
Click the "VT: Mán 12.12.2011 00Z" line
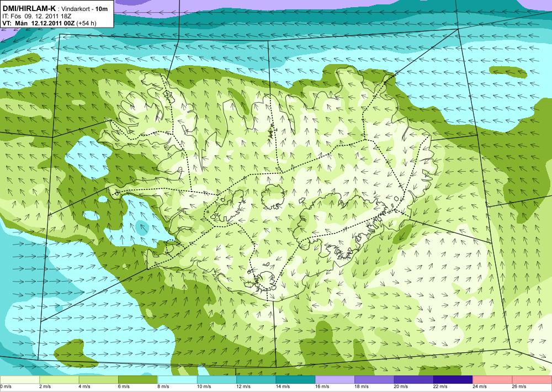click(x=38, y=23)
